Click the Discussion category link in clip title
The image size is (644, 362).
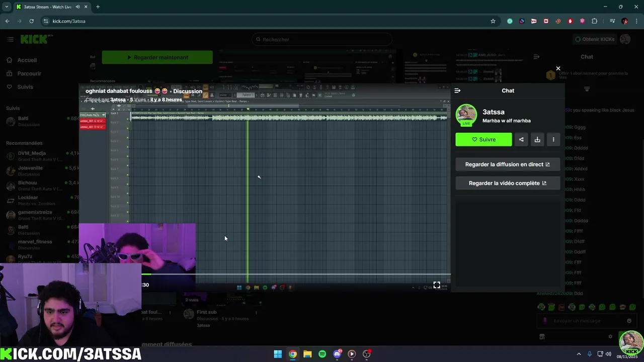pos(188,91)
